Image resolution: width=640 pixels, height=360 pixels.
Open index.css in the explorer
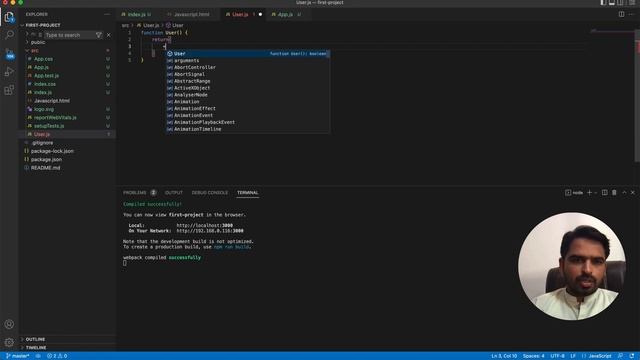[45, 84]
